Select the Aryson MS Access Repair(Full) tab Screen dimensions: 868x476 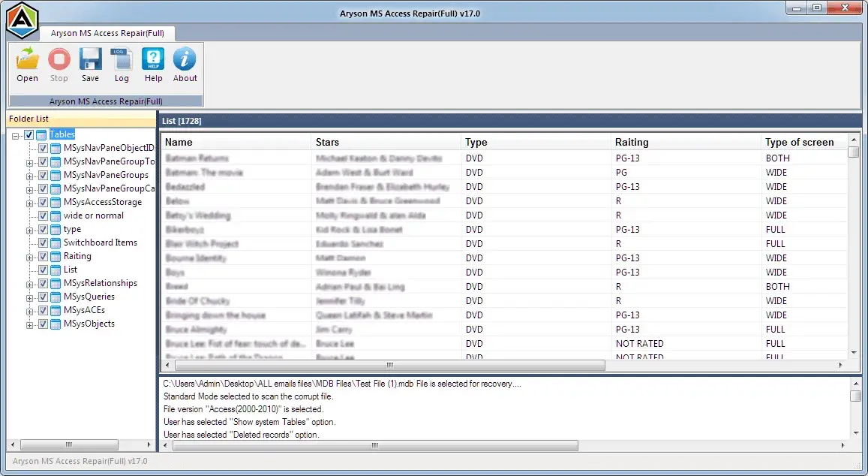(107, 33)
